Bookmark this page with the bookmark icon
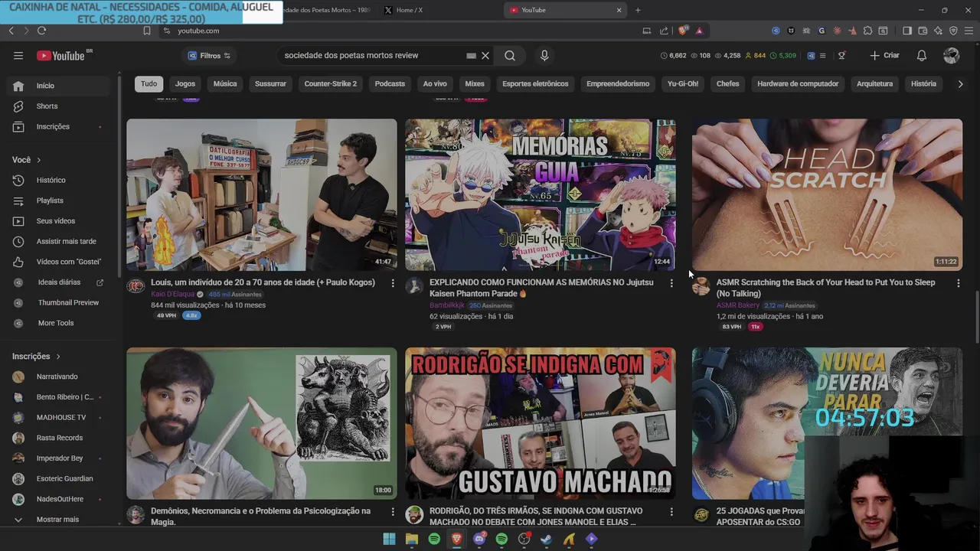 (147, 31)
